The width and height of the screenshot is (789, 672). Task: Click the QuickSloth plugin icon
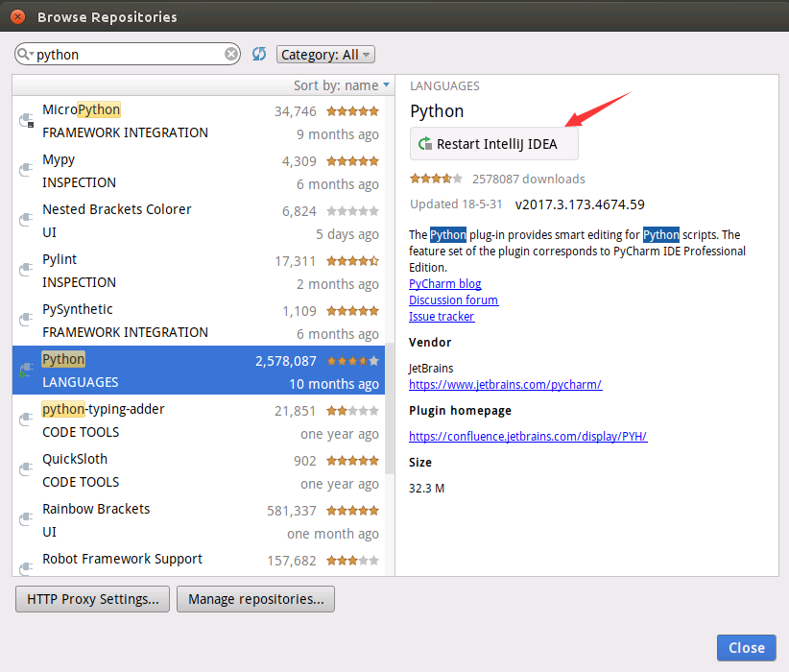(x=26, y=468)
